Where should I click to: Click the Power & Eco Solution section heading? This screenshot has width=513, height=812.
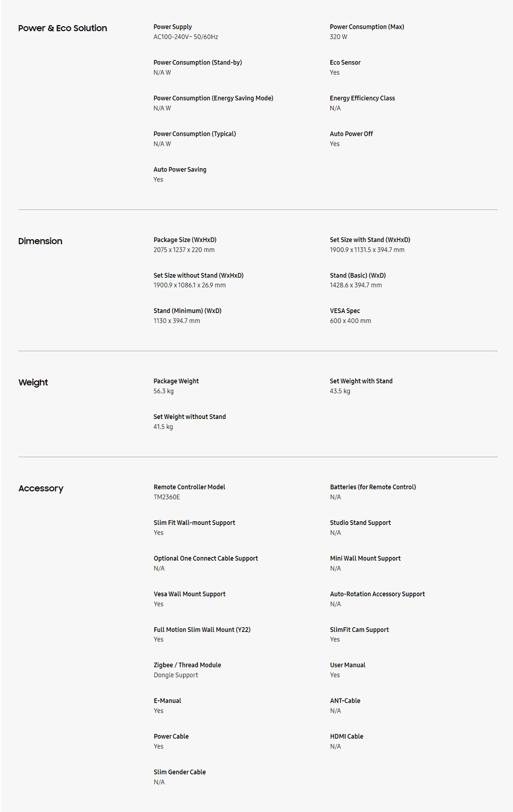point(62,29)
